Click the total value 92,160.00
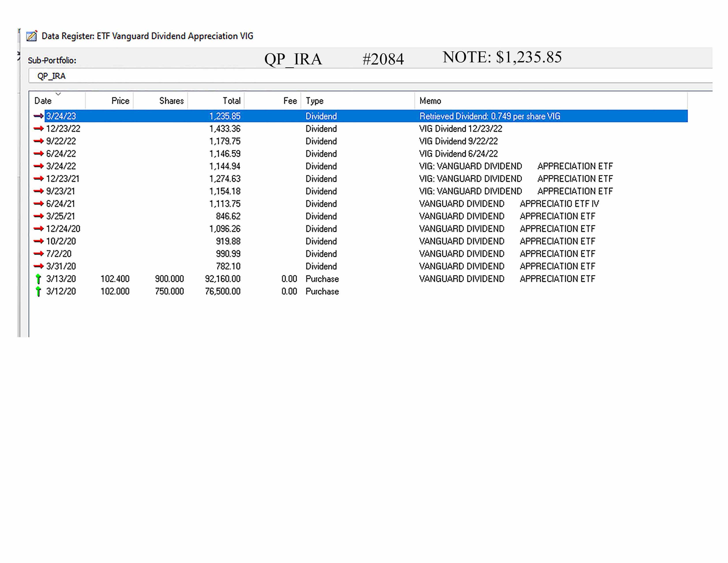Screen dimensions: 728x563 tap(223, 279)
